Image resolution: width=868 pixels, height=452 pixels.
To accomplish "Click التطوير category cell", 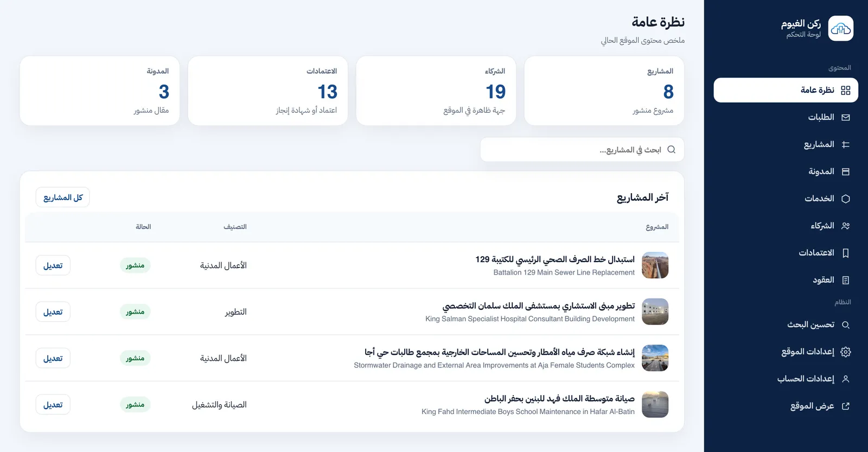I will 236,312.
